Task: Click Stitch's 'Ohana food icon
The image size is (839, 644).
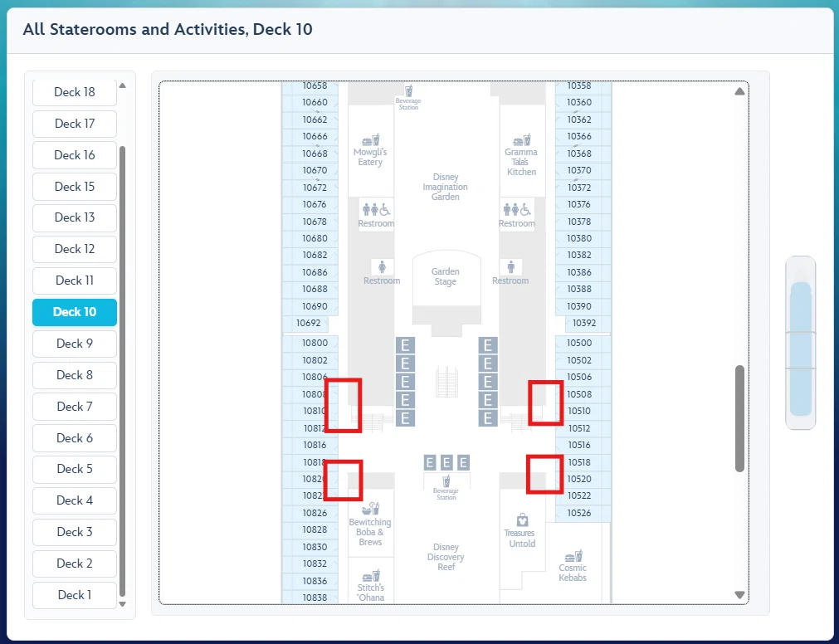Action: tap(371, 576)
